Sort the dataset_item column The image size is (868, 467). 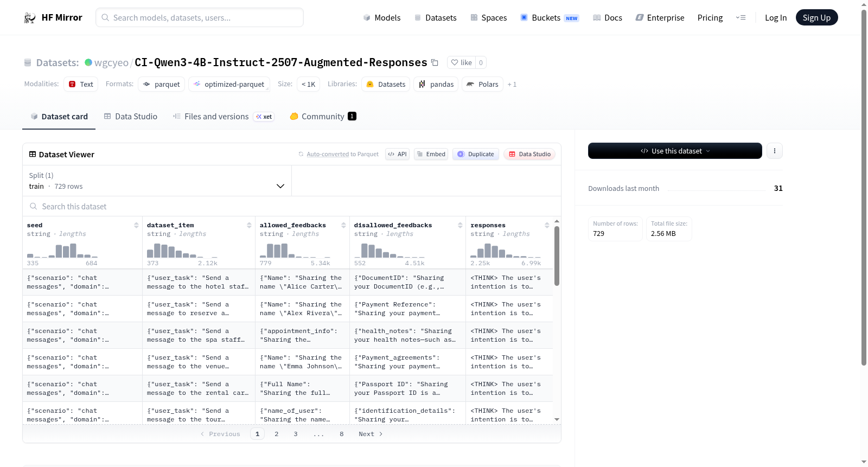249,225
